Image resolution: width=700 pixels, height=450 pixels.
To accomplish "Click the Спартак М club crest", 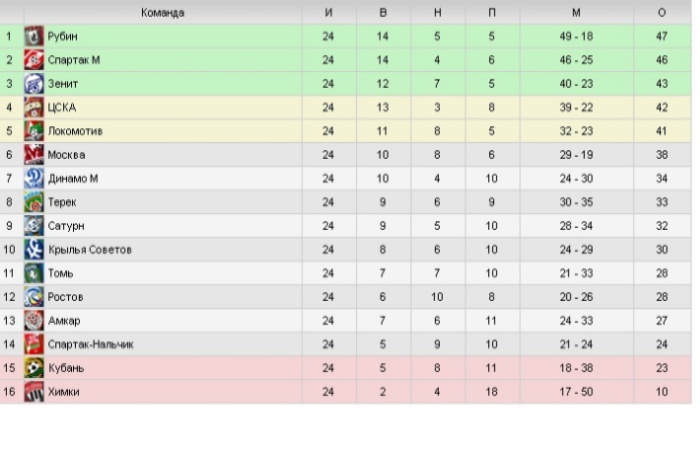I will (x=34, y=60).
